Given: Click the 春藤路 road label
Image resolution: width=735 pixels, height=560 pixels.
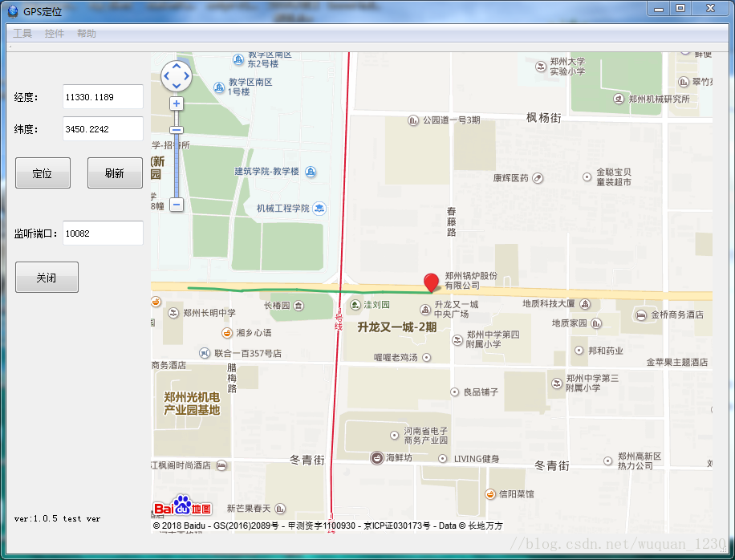Looking at the screenshot, I should coord(452,221).
